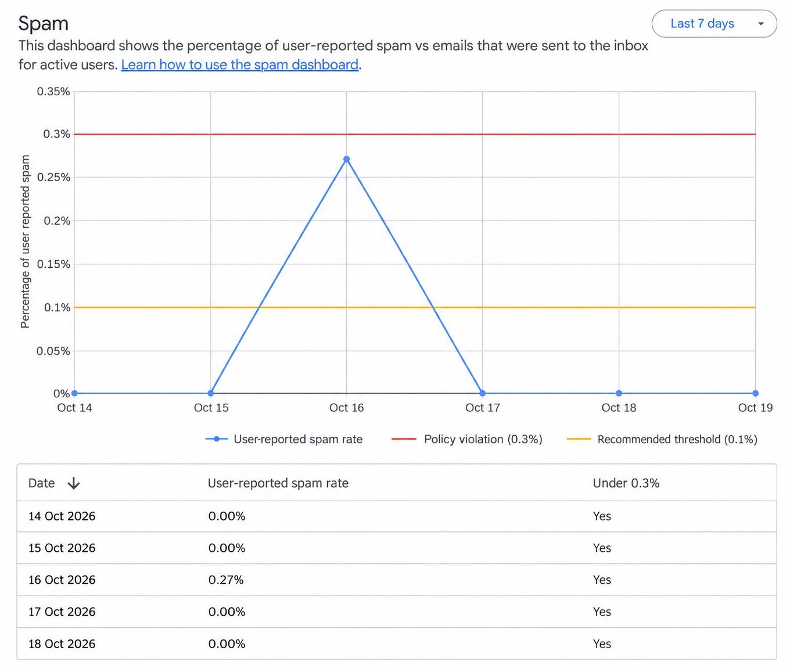Select the Oct 18 data point on chart
Image resolution: width=790 pixels, height=672 pixels.
pos(619,393)
